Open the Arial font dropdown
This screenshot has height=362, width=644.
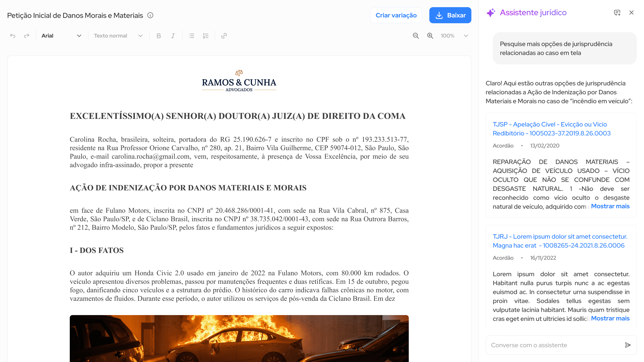[x=61, y=36]
